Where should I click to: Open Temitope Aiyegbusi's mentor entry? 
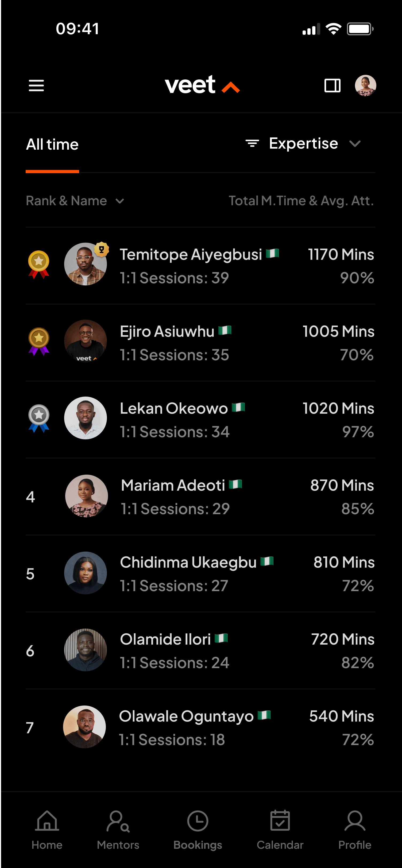click(x=191, y=255)
